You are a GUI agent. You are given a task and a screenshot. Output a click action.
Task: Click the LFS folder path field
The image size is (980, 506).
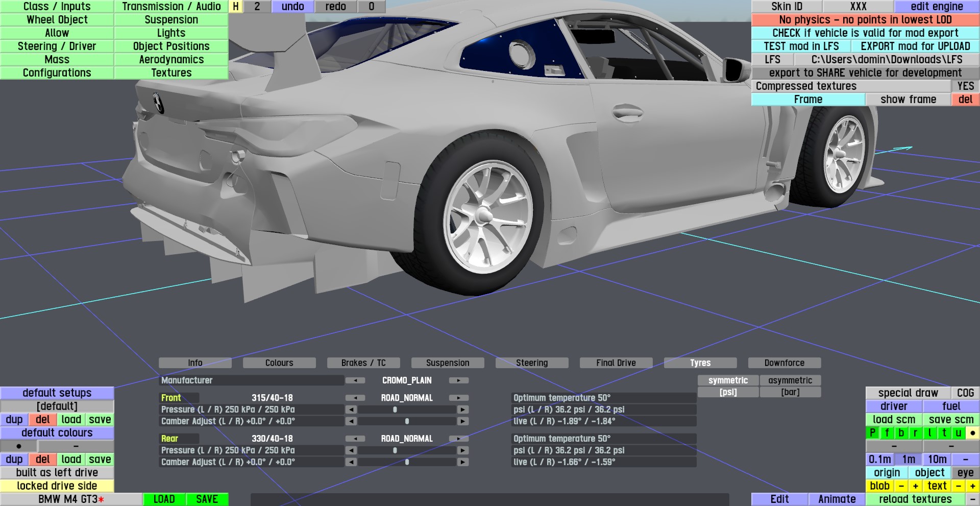(x=887, y=60)
